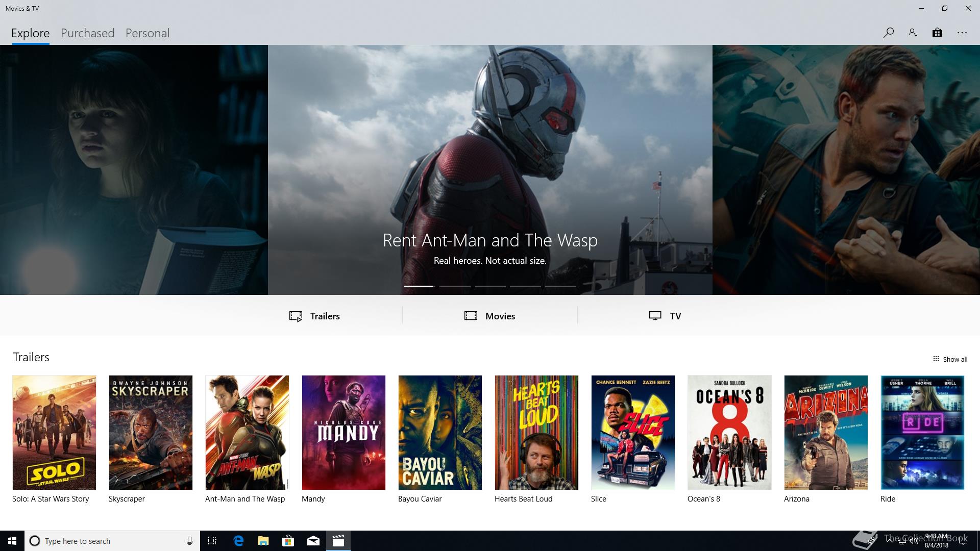The image size is (980, 551).
Task: Click the 'Skyscraper' title text
Action: (127, 499)
